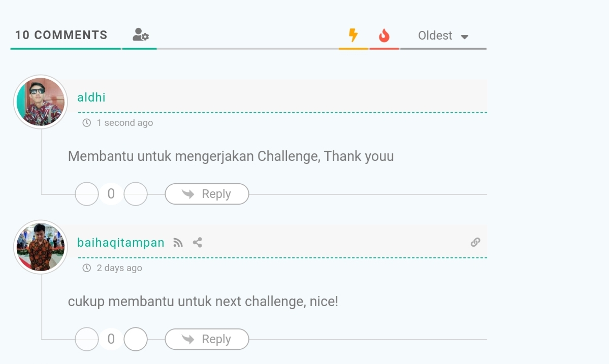The width and height of the screenshot is (609, 364).
Task: Reply to aldhi's comment
Action: click(x=207, y=193)
